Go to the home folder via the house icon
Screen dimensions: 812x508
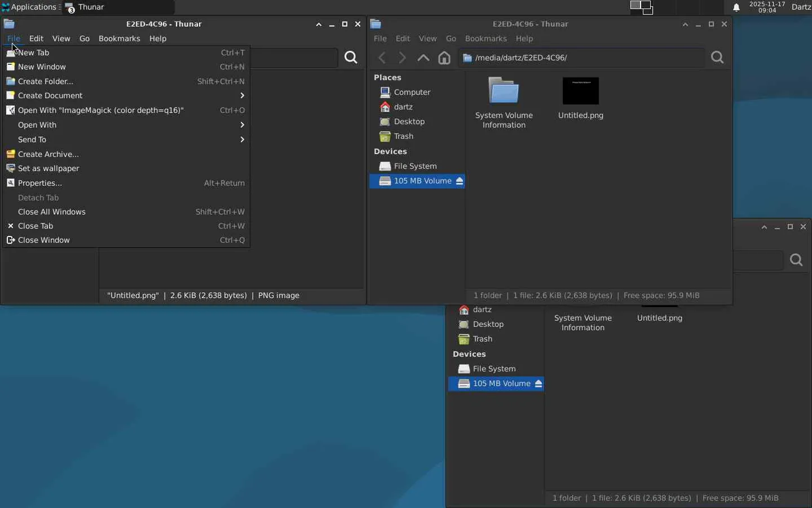(x=444, y=58)
